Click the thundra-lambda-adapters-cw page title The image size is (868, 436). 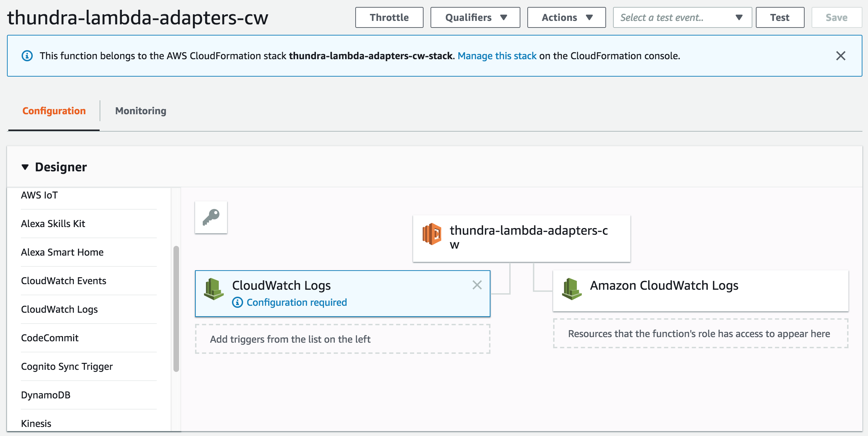click(138, 17)
